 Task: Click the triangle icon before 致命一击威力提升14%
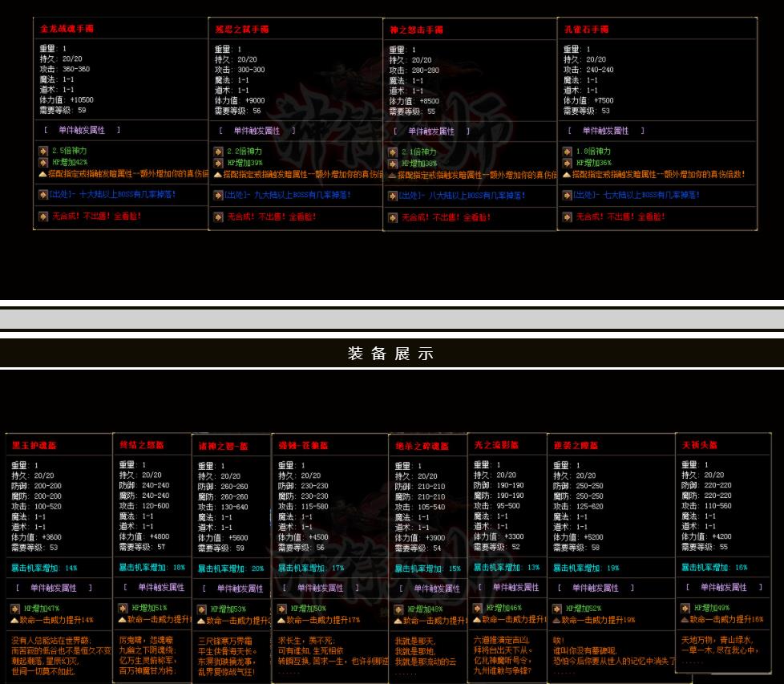(x=16, y=620)
